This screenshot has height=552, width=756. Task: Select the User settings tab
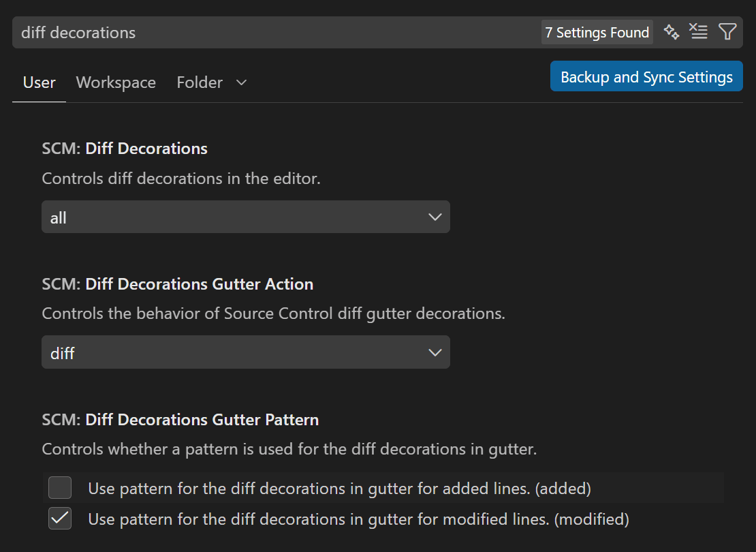39,82
